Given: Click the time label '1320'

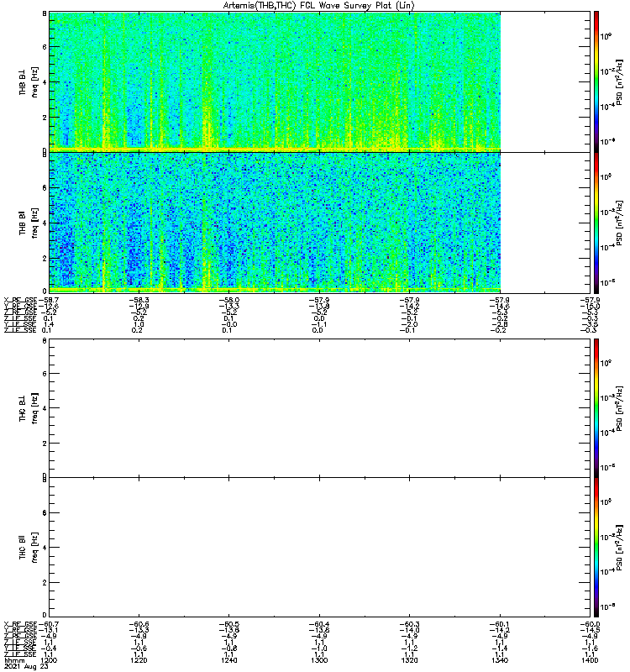Looking at the screenshot, I should coord(410,660).
